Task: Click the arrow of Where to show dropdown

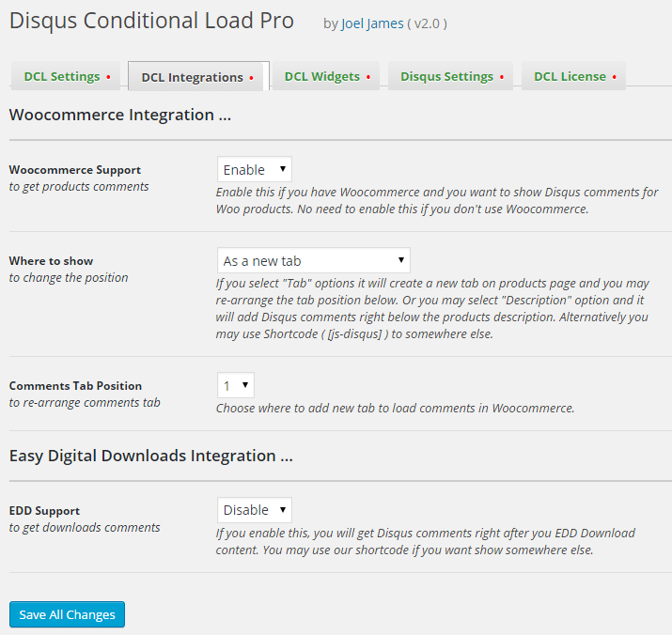Action: point(401,259)
